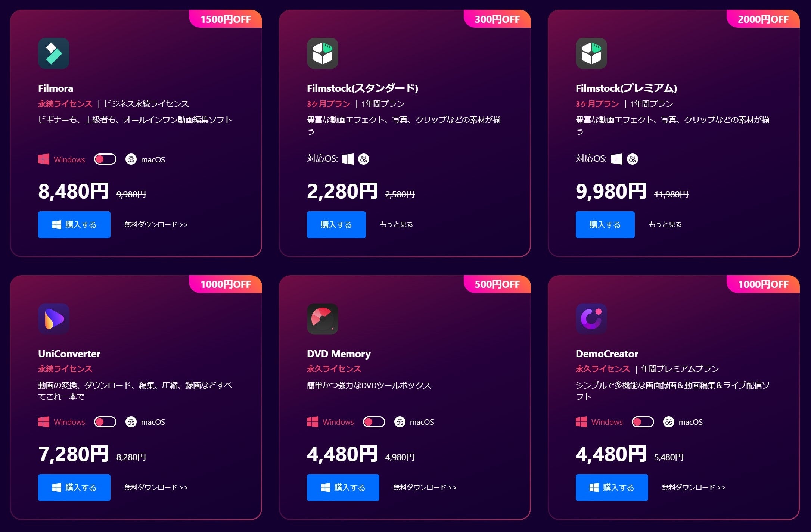Click Windows logo in UniConverter card
Screen dimensions: 811x532
click(44, 422)
